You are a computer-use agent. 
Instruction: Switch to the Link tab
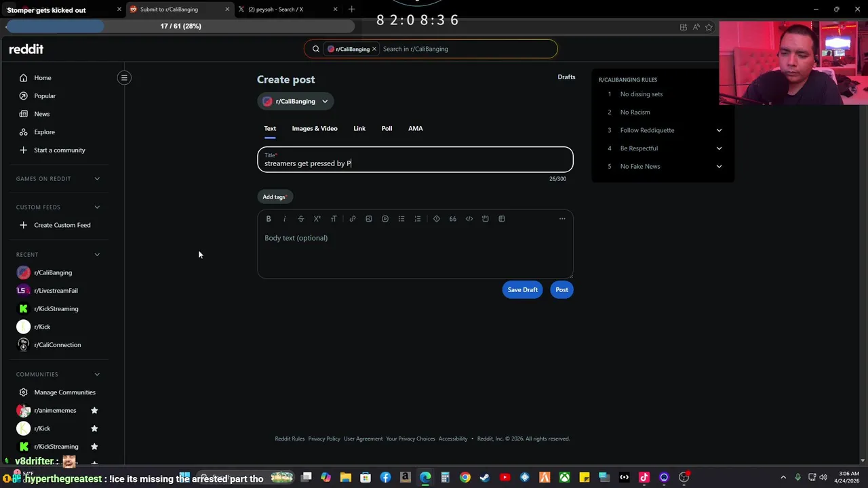[x=359, y=128]
